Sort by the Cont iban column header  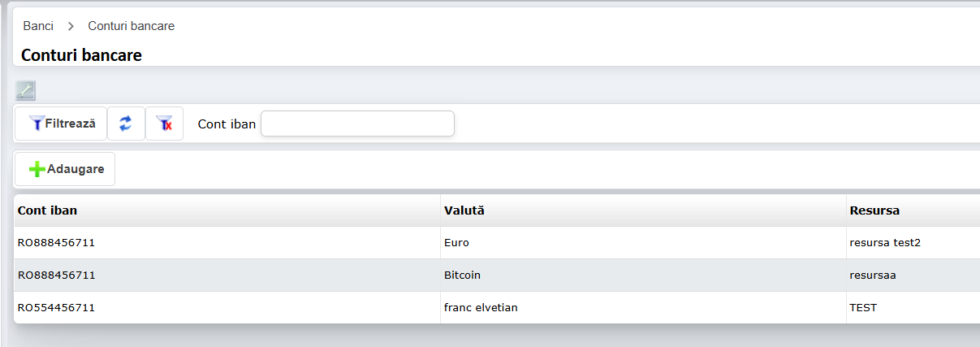(x=48, y=210)
